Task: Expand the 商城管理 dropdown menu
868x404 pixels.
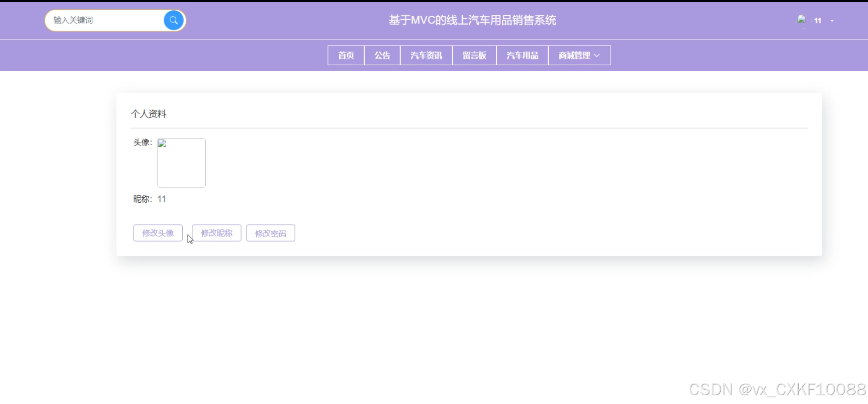Action: pos(579,55)
